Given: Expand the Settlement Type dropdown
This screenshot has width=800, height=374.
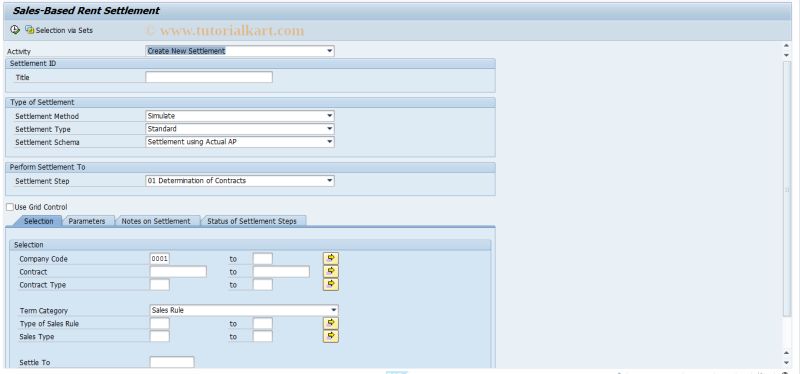Looking at the screenshot, I should click(330, 129).
